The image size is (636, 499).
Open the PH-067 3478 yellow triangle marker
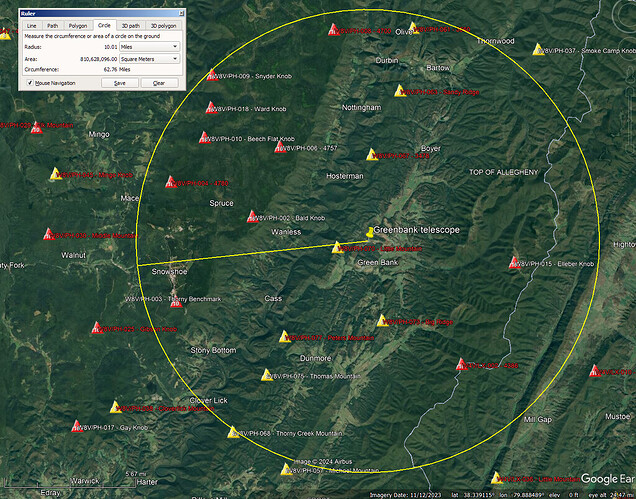click(x=372, y=155)
